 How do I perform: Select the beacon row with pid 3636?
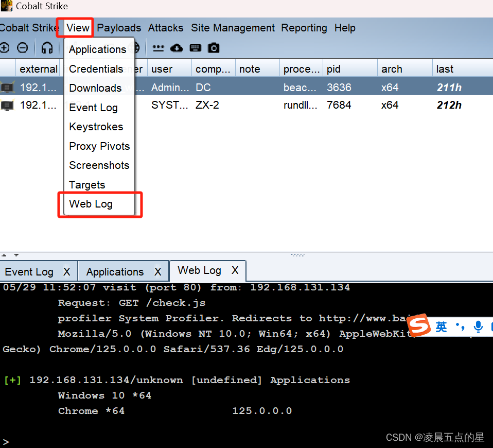pyautogui.click(x=246, y=86)
